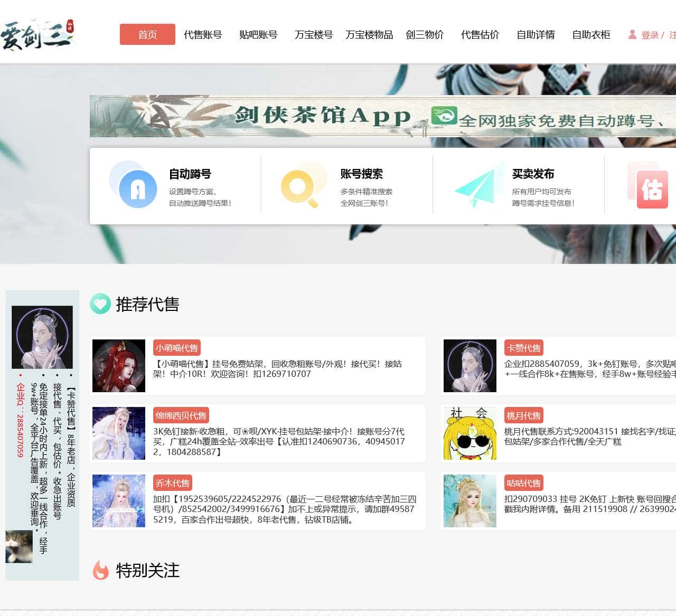Click the cat photo in sidebar ad
The width and height of the screenshot is (676, 616).
tap(19, 546)
